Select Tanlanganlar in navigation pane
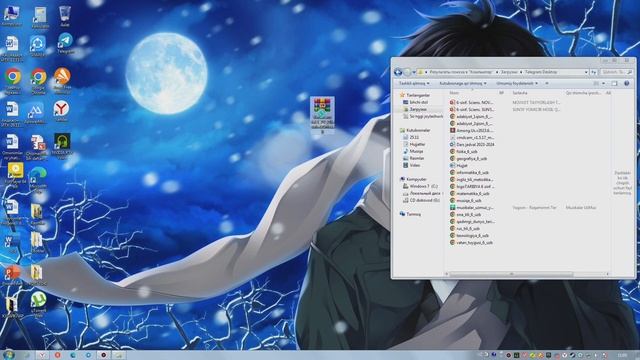Viewport: 640px width, 360px height. pos(415,95)
